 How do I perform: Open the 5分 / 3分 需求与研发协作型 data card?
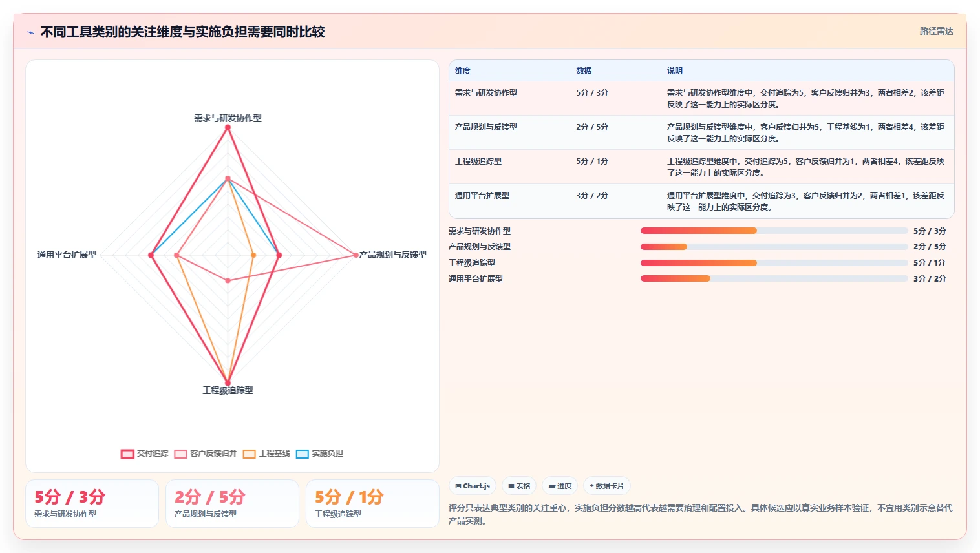[x=92, y=503]
